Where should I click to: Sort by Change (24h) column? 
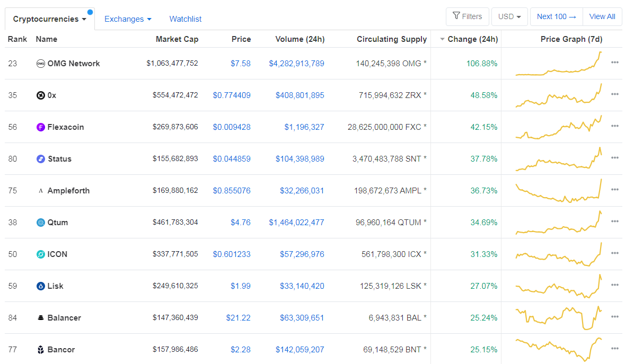(469, 39)
